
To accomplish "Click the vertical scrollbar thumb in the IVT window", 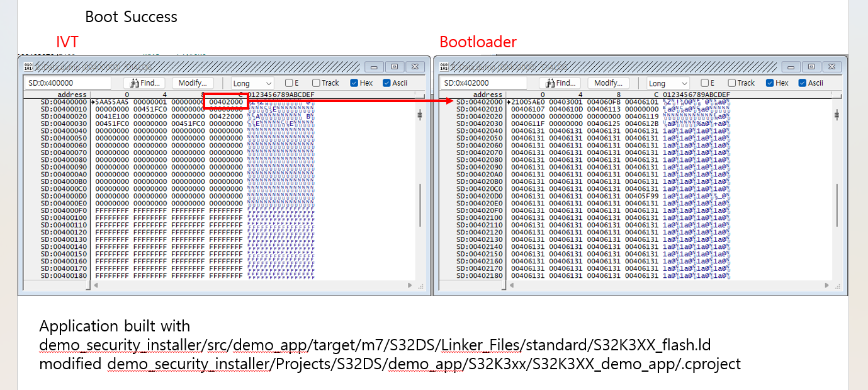I will click(420, 205).
